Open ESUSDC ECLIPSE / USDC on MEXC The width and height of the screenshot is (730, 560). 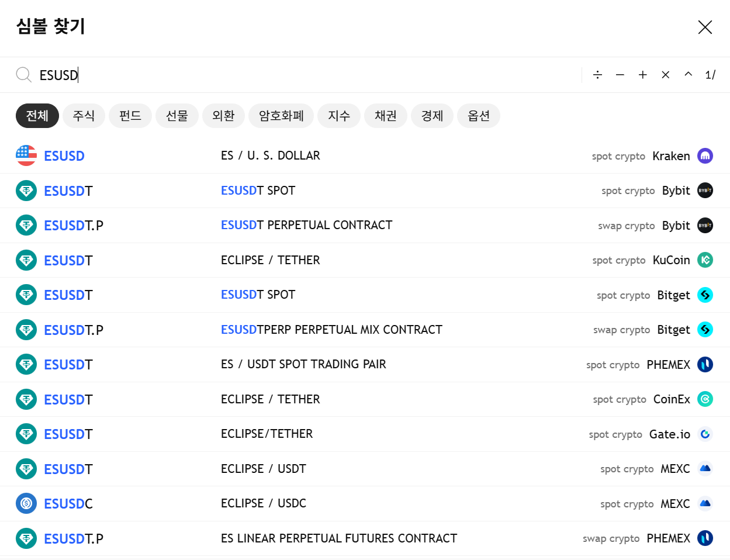click(x=365, y=504)
